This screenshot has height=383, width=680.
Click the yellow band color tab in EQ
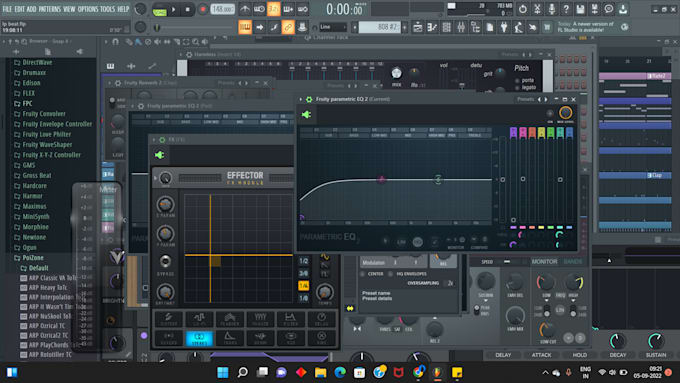coord(541,132)
